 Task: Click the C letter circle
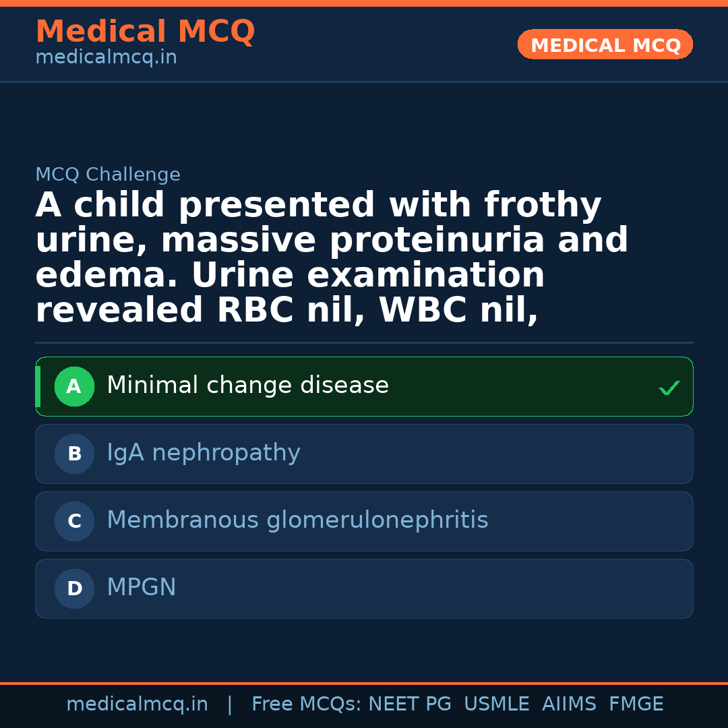(74, 522)
